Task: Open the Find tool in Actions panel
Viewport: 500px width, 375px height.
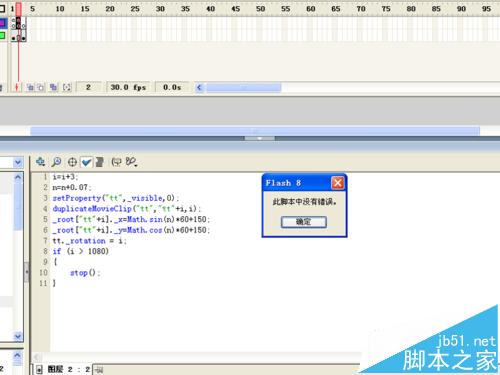Action: pos(56,162)
